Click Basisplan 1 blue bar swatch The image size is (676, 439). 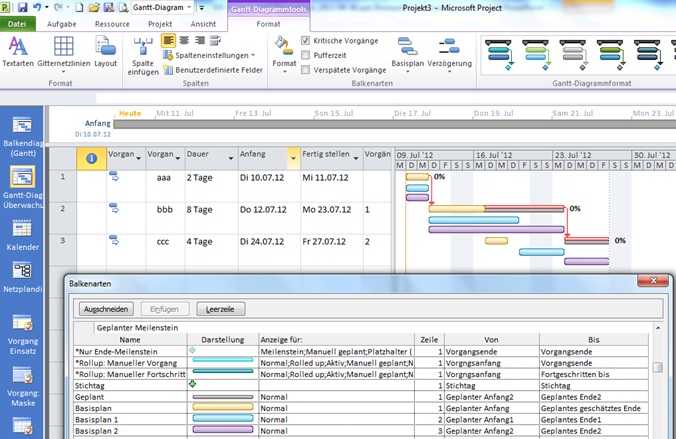tap(223, 418)
